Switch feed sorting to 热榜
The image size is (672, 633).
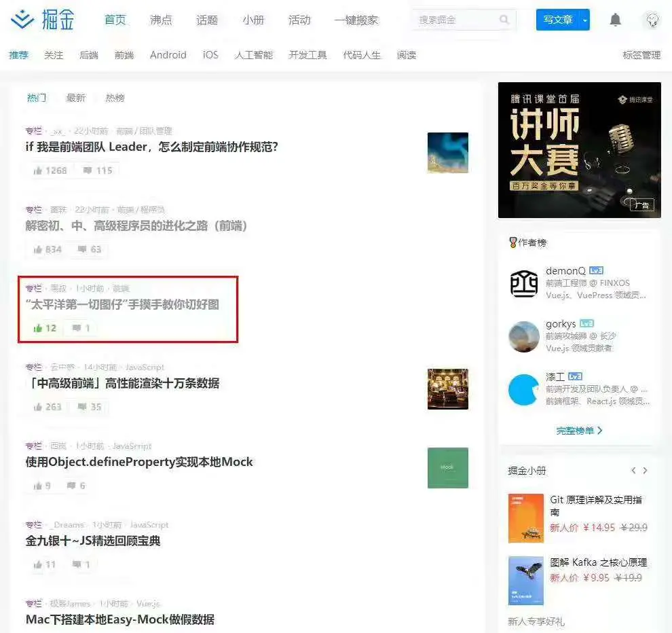point(115,98)
